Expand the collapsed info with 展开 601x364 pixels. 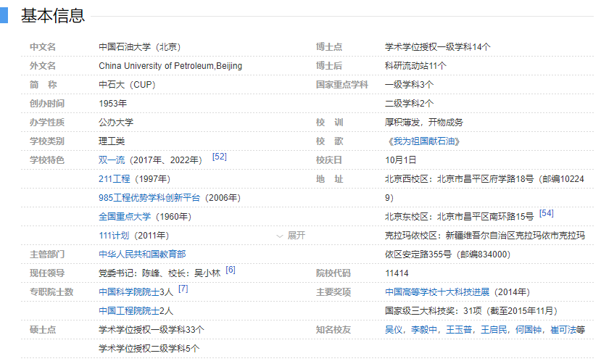(x=291, y=236)
